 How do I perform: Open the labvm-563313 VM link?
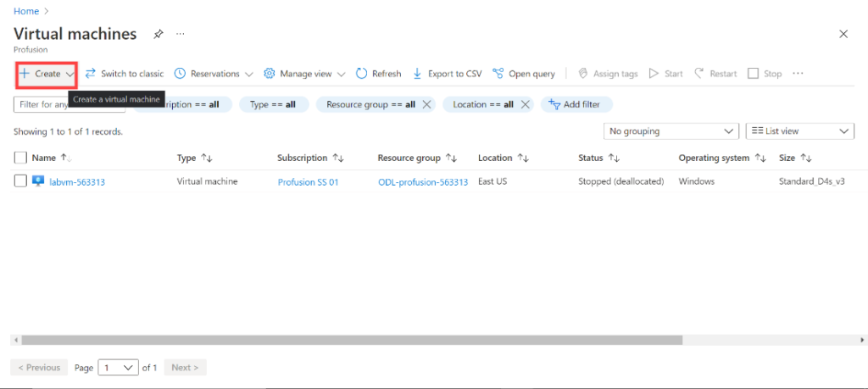(x=77, y=182)
